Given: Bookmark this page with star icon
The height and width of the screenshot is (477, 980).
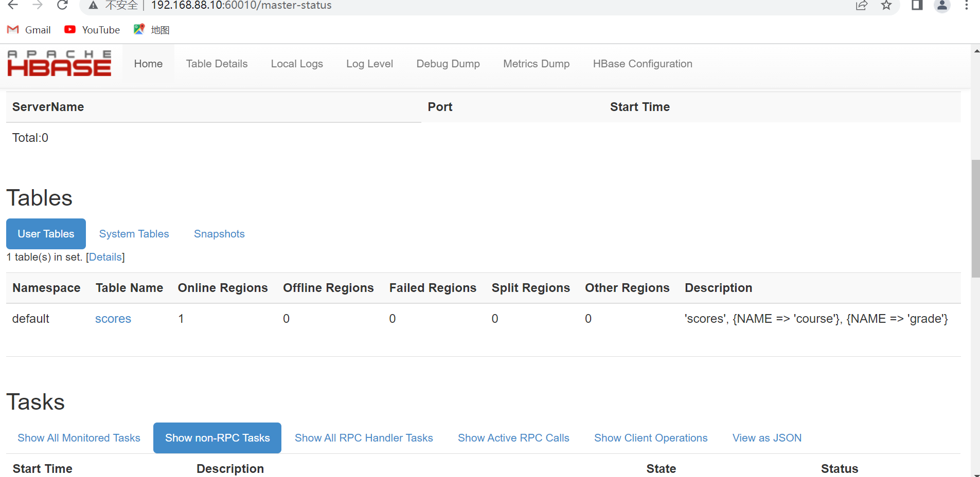Looking at the screenshot, I should pos(886,5).
